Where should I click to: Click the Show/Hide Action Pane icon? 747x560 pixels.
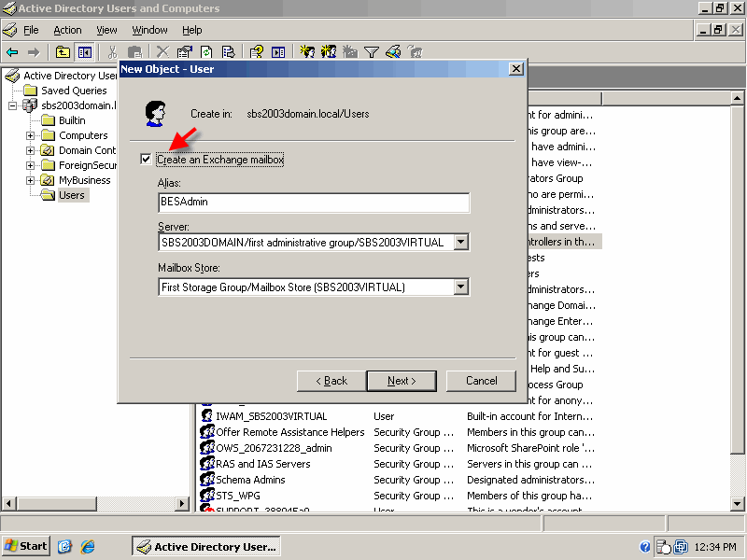pyautogui.click(x=278, y=52)
